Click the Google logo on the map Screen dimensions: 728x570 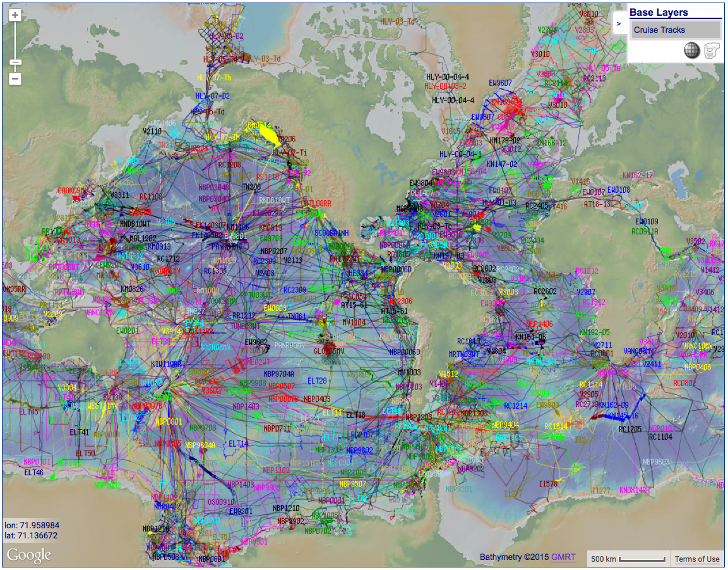pos(29,555)
